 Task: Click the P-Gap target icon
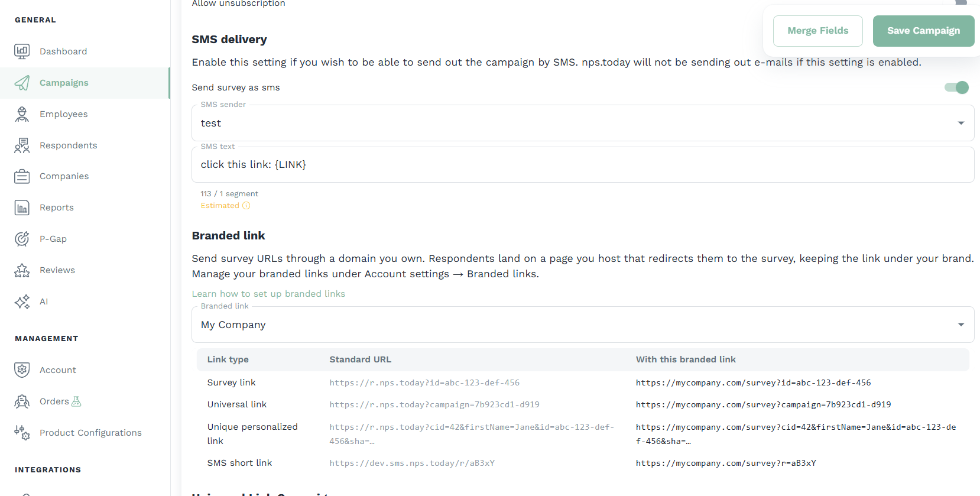[x=22, y=239]
